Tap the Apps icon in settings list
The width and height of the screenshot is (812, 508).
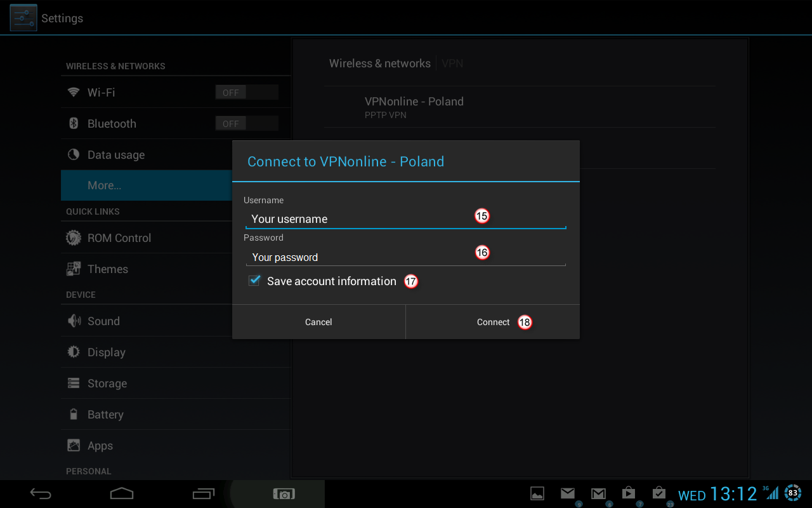[74, 445]
